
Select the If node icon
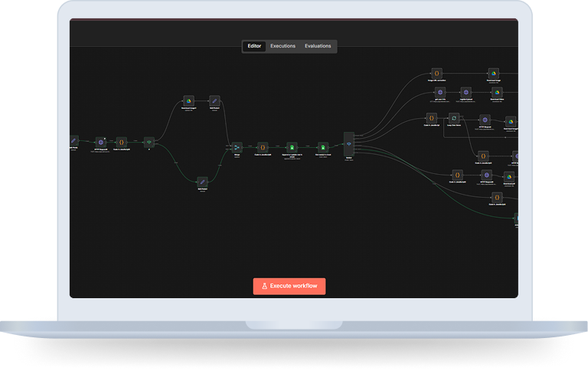click(149, 142)
